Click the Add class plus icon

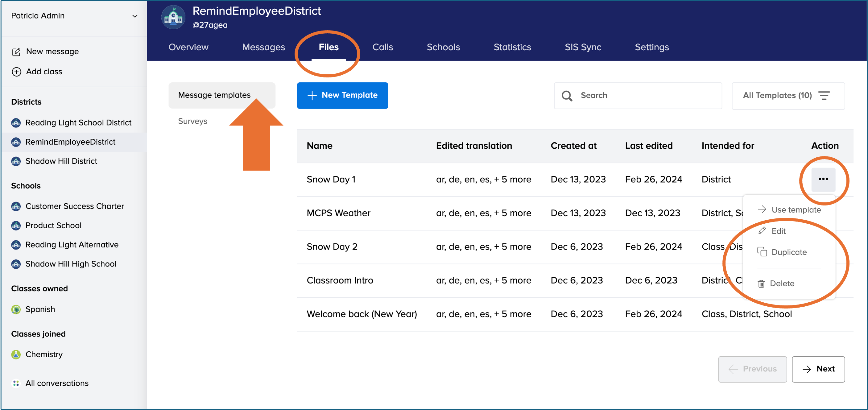(x=16, y=72)
